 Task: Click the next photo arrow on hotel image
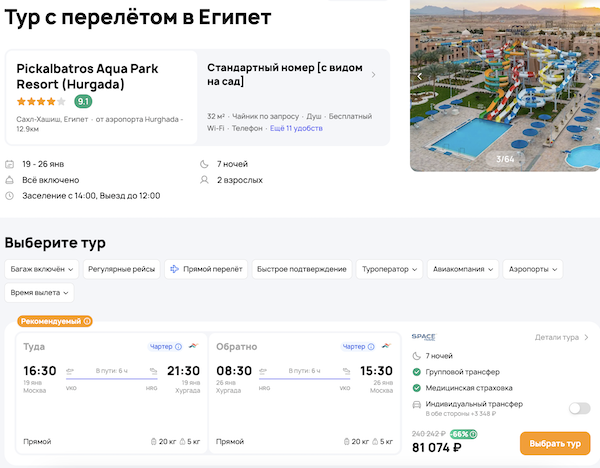(x=592, y=76)
